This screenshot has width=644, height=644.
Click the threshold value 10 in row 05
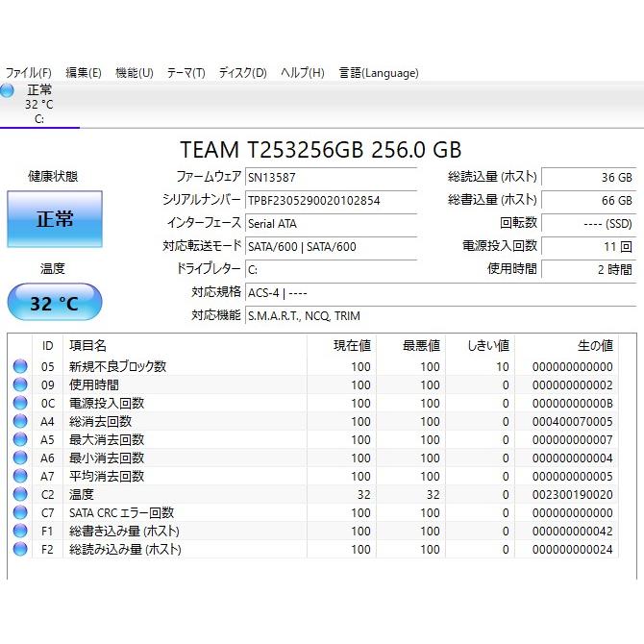pos(503,367)
